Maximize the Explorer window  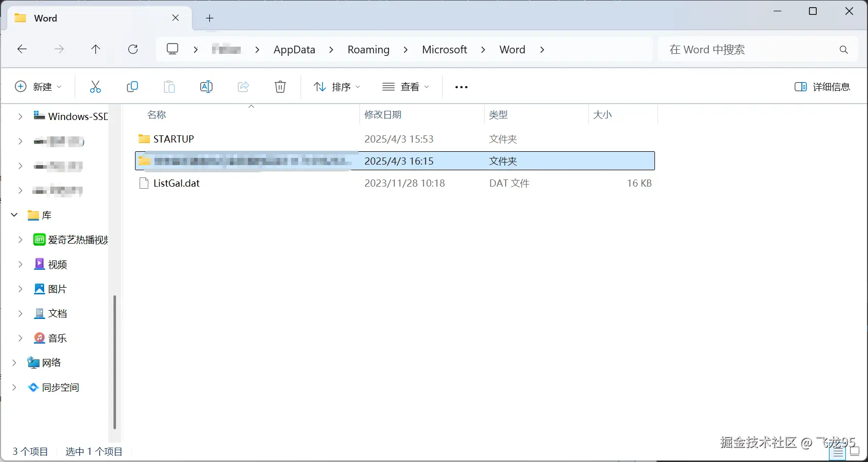tap(813, 11)
